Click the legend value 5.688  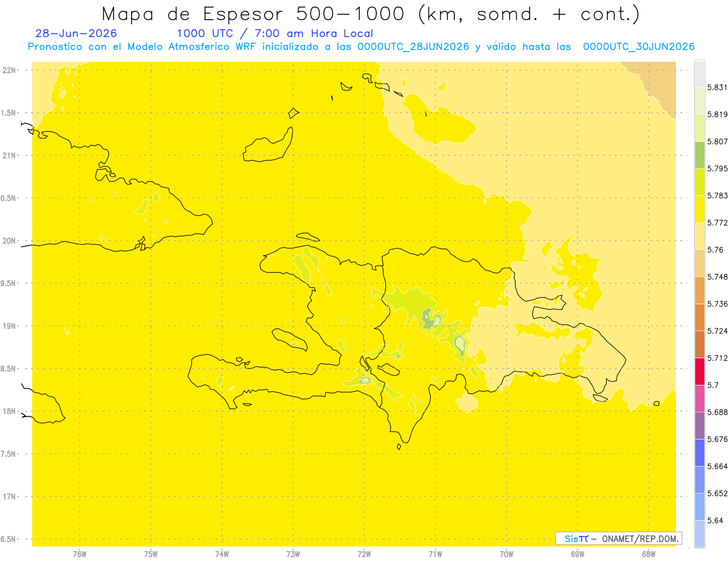pyautogui.click(x=718, y=412)
